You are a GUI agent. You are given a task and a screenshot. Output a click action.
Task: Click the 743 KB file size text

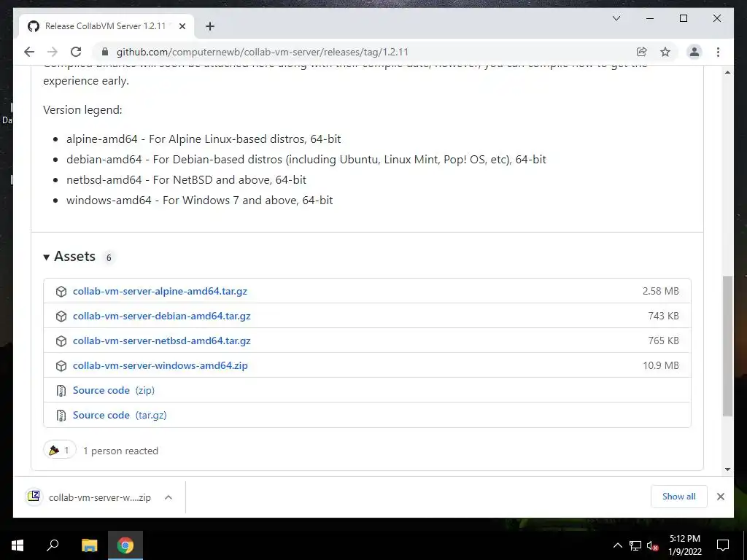pos(663,316)
